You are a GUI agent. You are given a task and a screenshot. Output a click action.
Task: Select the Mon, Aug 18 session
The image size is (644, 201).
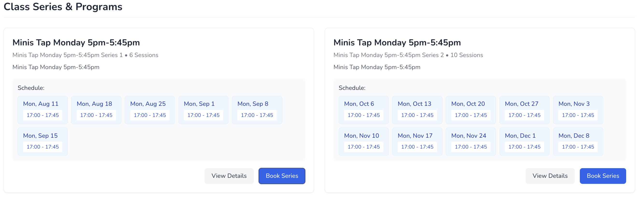click(x=96, y=110)
